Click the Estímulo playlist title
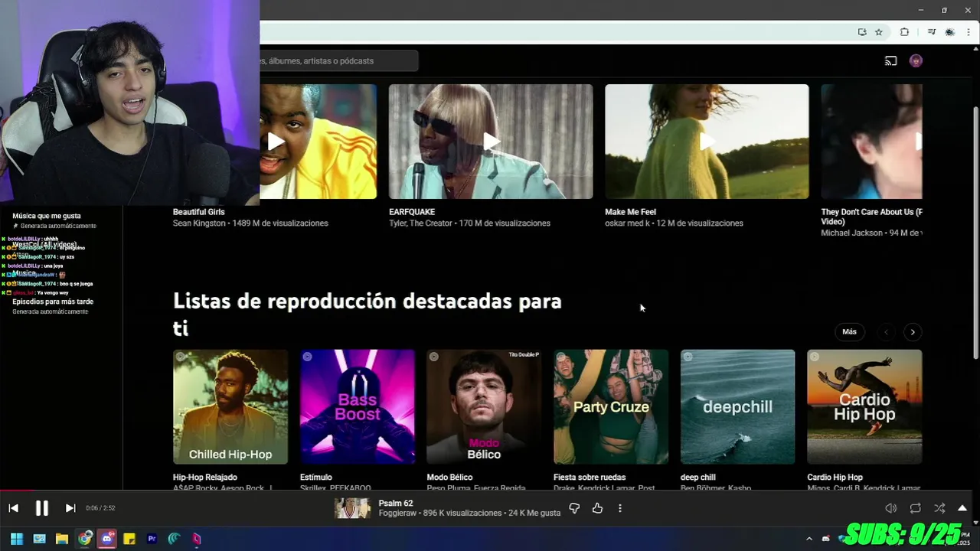Screen dimensions: 980x551 [x=316, y=478]
